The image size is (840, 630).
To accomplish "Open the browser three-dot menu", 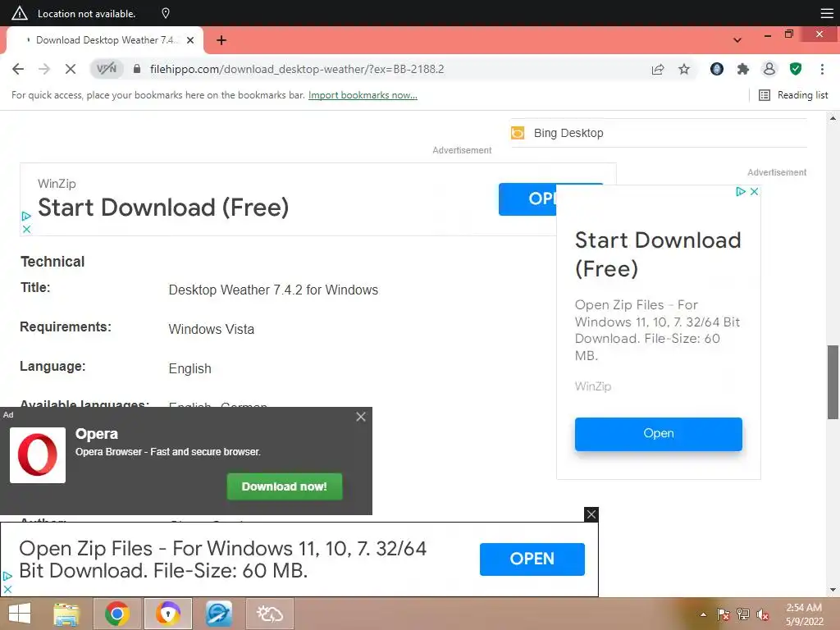I will [x=822, y=69].
